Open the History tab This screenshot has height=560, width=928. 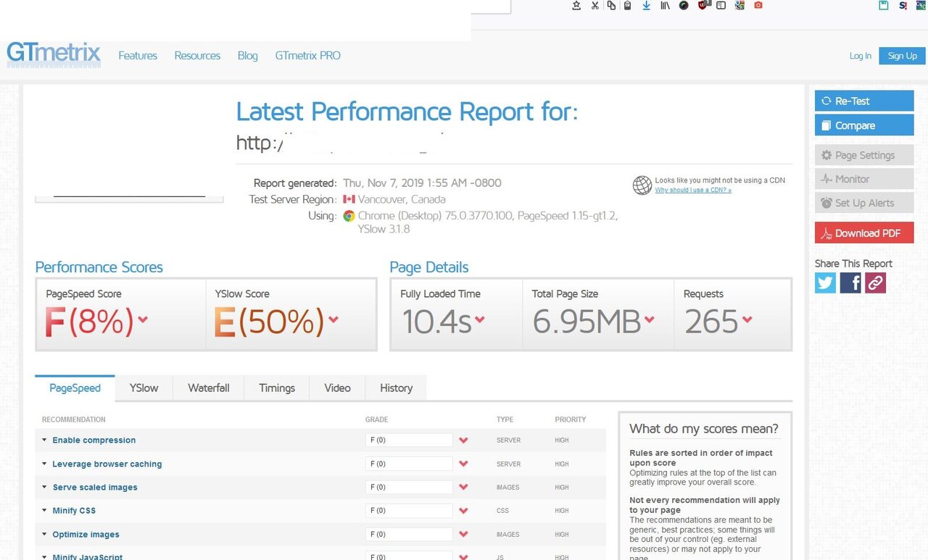[396, 388]
